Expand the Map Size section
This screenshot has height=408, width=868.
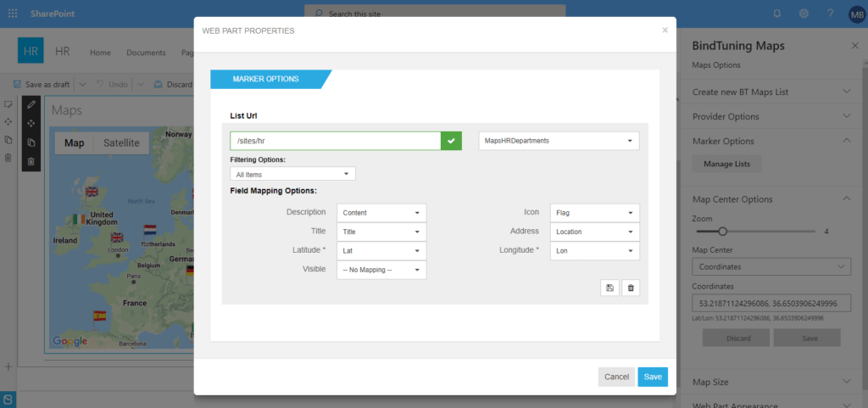[x=771, y=382]
